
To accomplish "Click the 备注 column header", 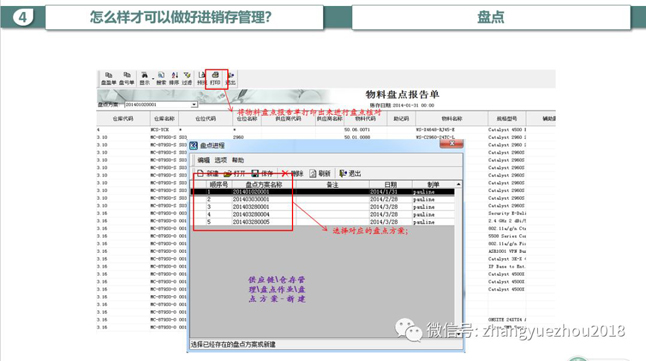I will 332,185.
